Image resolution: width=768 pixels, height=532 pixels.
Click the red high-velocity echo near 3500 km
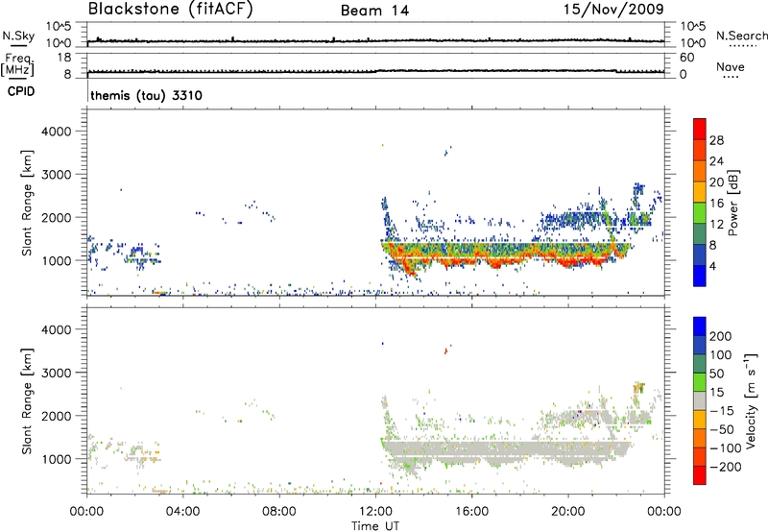[x=445, y=351]
